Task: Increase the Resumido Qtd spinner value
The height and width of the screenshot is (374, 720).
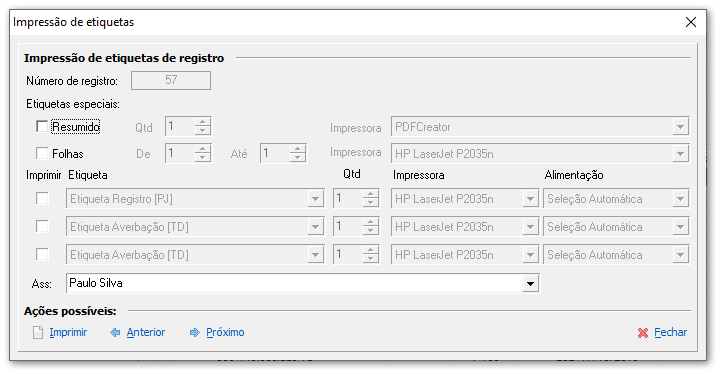Action: (x=202, y=122)
